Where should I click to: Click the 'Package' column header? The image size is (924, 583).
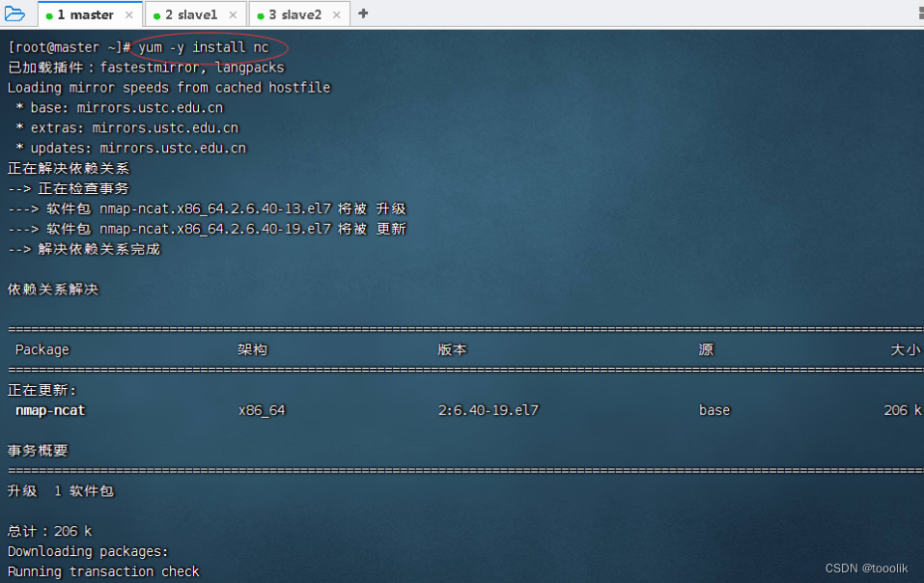[x=42, y=349]
